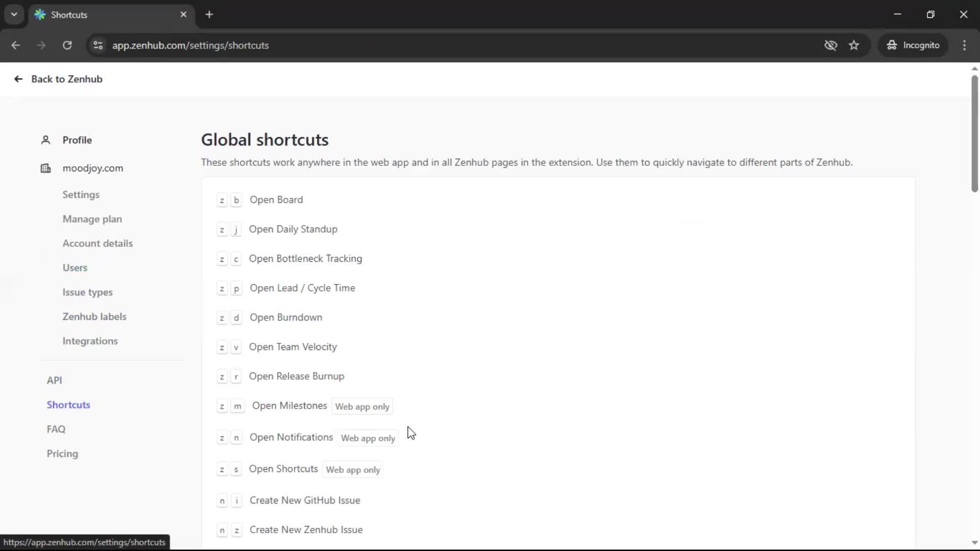This screenshot has width=980, height=551.
Task: Click the building icon beside moodjoy.com
Action: point(45,168)
